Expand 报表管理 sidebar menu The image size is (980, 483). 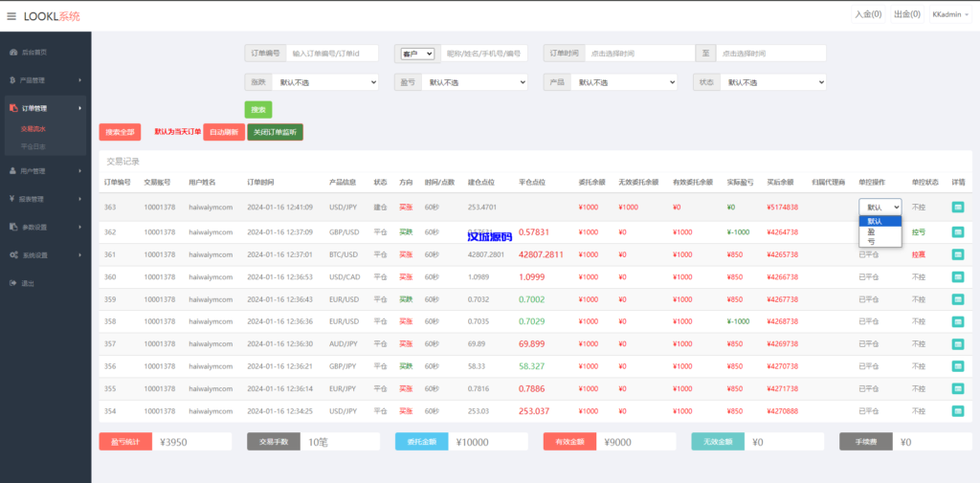click(x=45, y=199)
